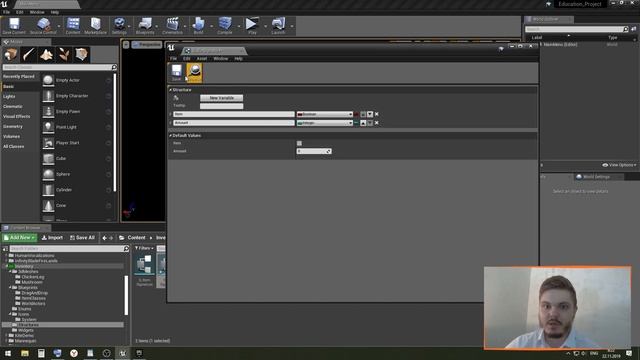Open the Asset menu in struct editor

(x=202, y=59)
